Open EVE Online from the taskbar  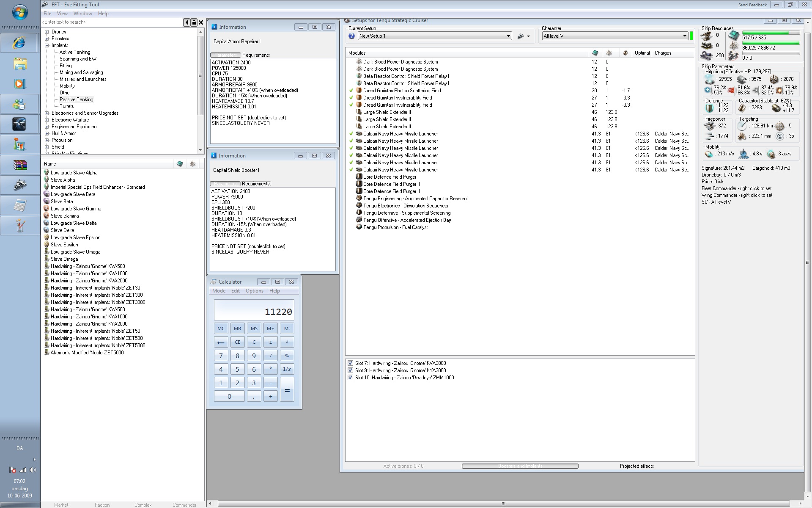click(19, 124)
